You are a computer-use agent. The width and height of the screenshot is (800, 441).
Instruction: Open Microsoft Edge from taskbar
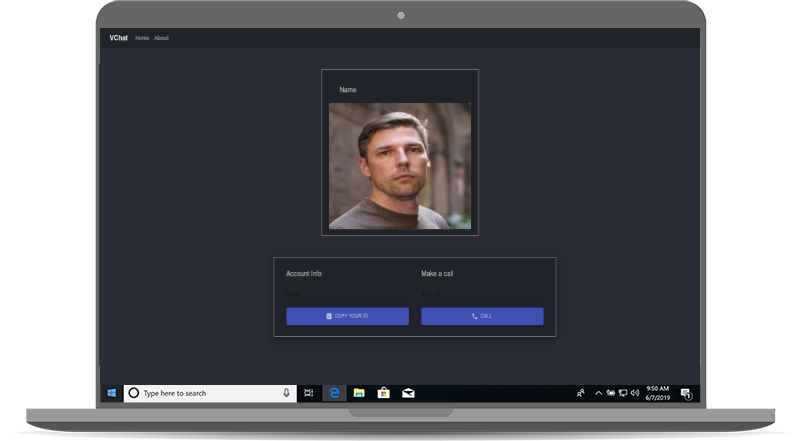click(334, 393)
